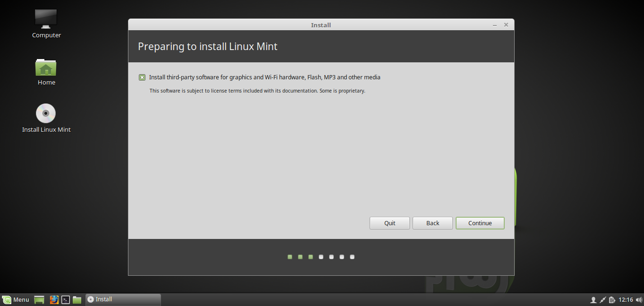The height and width of the screenshot is (306, 644).
Task: Open Terminal from the panel
Action: (66, 299)
